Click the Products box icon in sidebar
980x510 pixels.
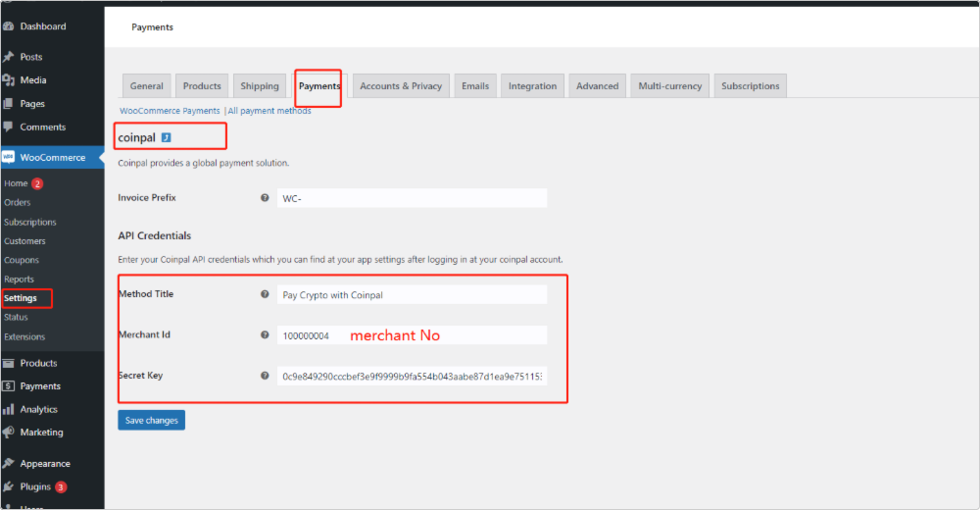coord(8,363)
